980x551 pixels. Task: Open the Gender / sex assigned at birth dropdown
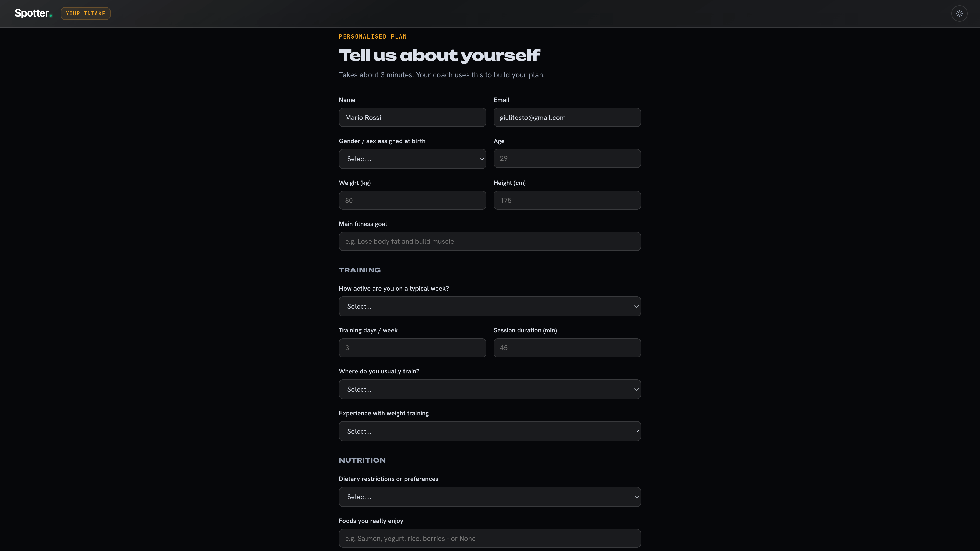click(412, 159)
